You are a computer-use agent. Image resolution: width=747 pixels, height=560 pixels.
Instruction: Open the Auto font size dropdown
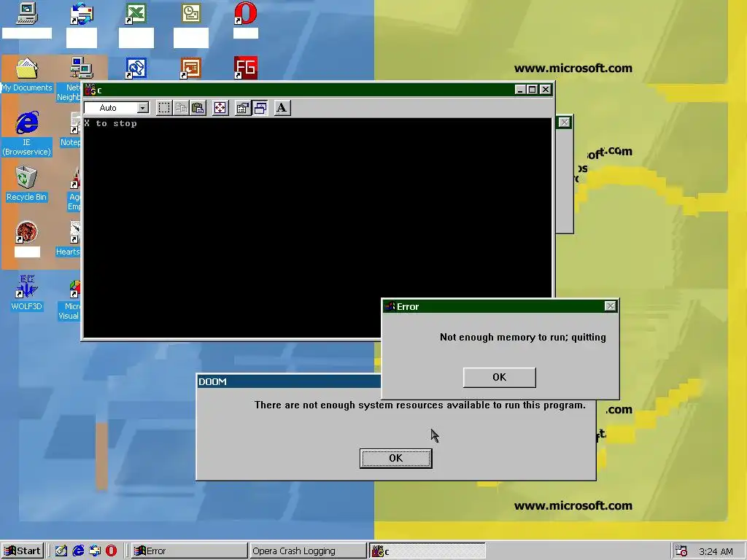[143, 108]
